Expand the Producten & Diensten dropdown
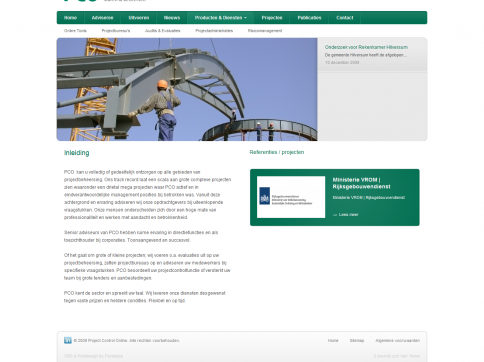This screenshot has height=362, width=484. 220,18
